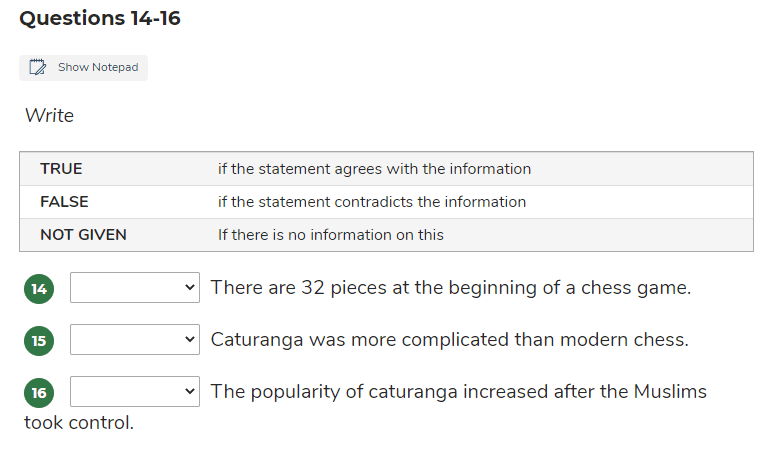The image size is (767, 458).
Task: Click "if the statement contradicts the information"
Action: pyautogui.click(x=372, y=202)
